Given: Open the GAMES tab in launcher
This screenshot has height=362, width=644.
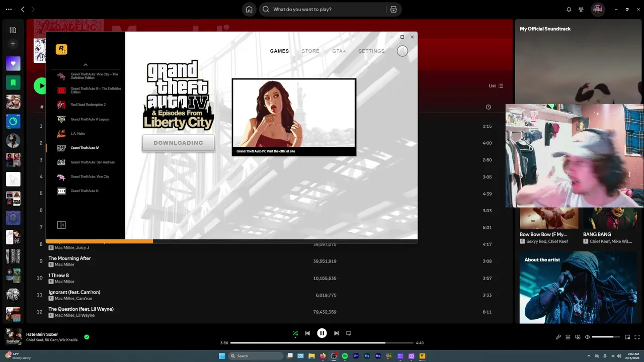Looking at the screenshot, I should [x=279, y=51].
